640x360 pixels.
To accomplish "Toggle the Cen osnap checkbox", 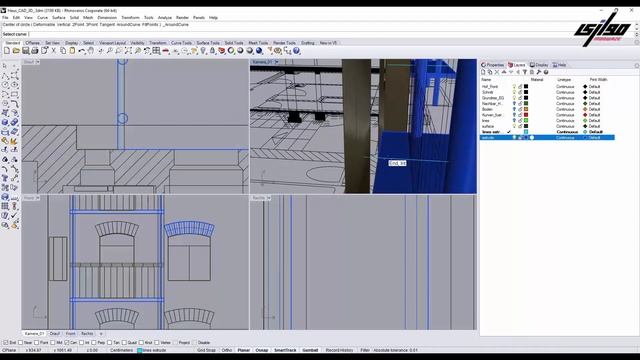I will 67,343.
